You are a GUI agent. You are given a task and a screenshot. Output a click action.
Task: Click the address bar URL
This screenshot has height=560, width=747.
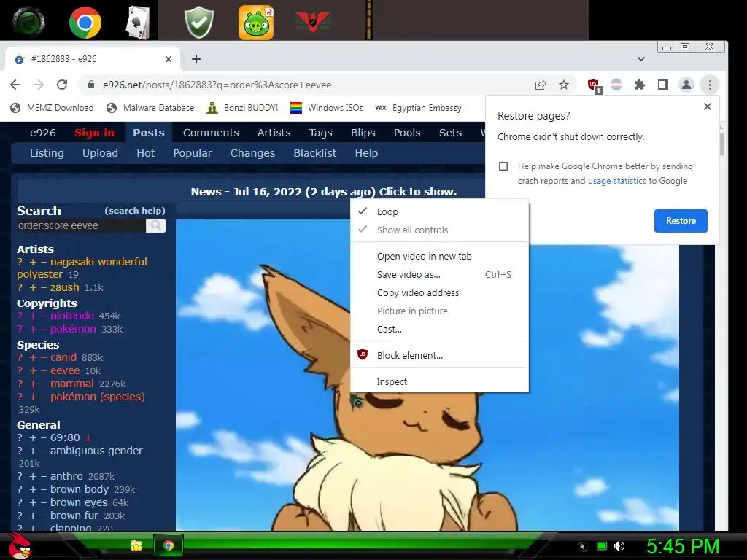[x=217, y=85]
